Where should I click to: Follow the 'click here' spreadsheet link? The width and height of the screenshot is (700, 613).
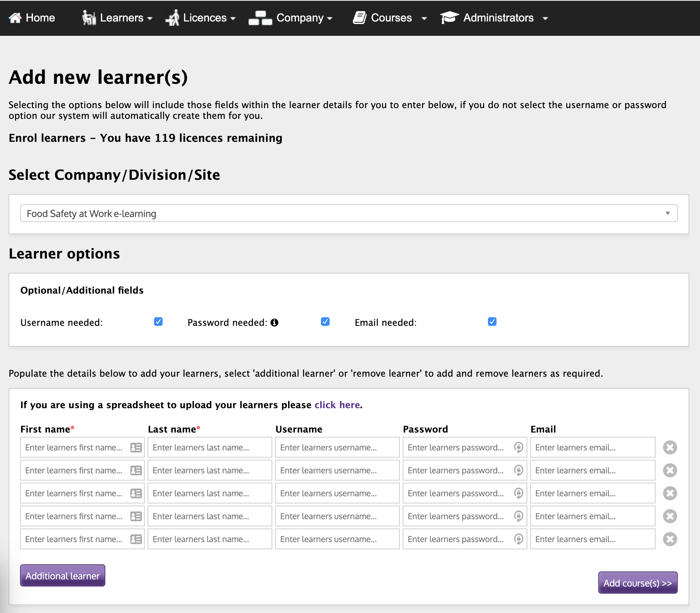click(337, 405)
